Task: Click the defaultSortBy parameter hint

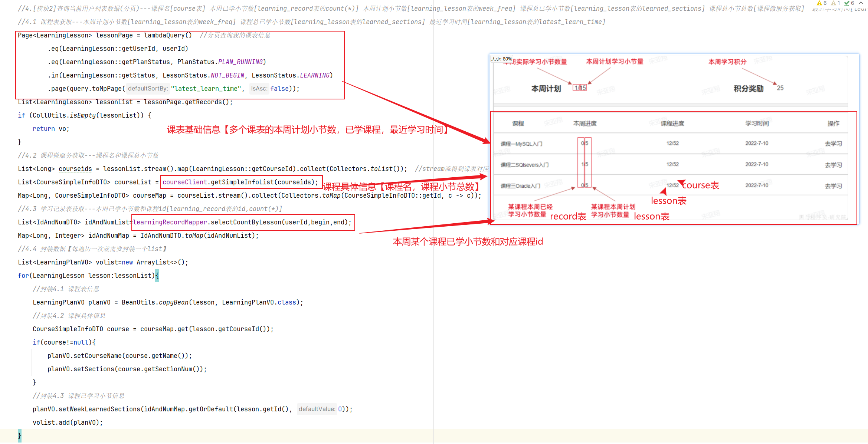Action: pos(148,89)
